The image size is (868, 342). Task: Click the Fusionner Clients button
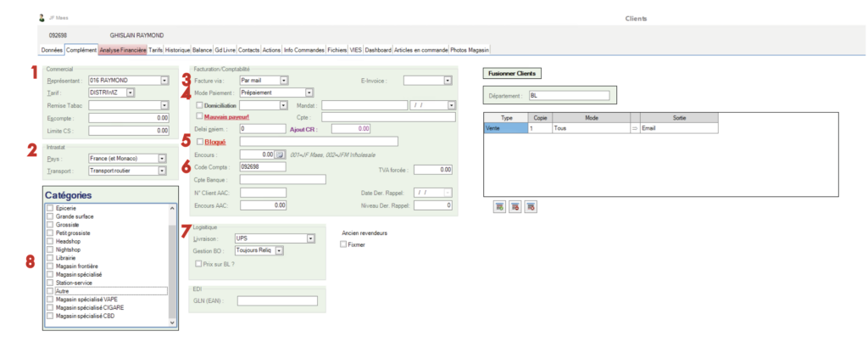(x=512, y=73)
